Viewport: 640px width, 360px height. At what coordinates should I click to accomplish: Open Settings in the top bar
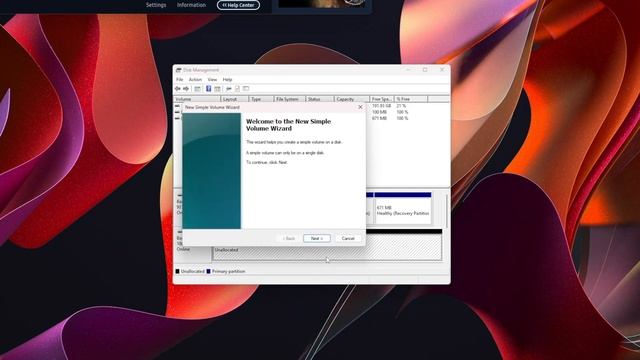(156, 5)
